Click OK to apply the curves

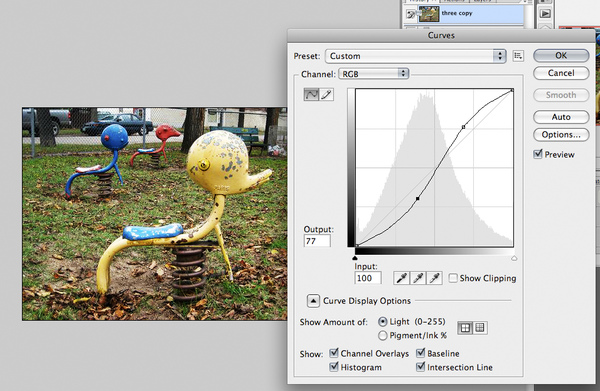point(561,55)
